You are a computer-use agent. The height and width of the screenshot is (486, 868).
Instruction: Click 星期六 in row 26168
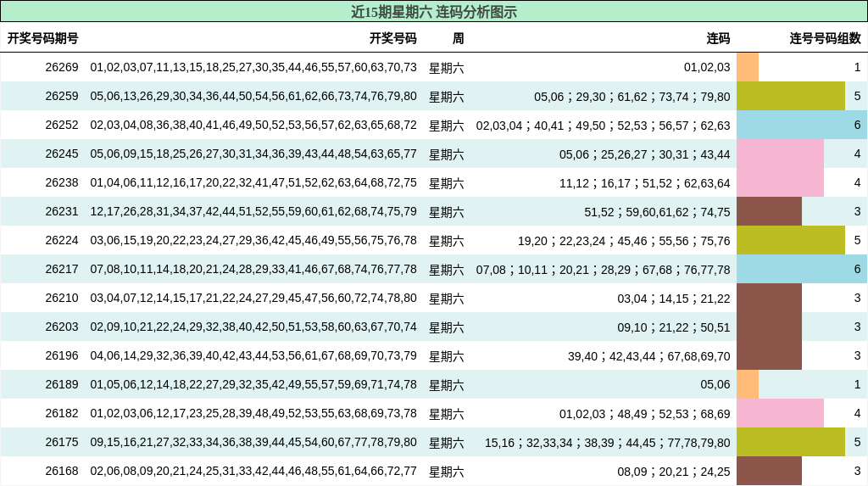446,472
